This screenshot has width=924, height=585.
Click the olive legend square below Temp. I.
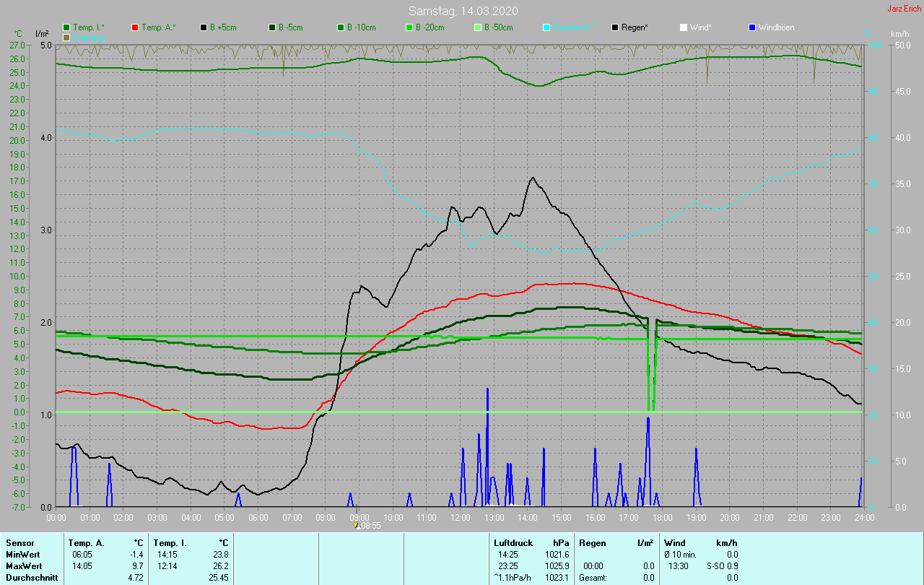66,37
